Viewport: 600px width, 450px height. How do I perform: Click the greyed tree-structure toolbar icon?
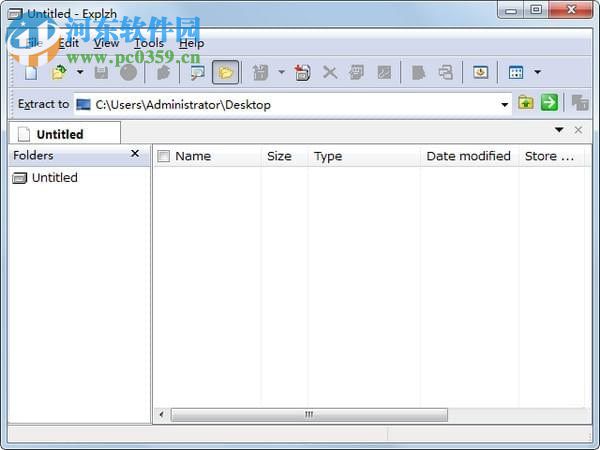click(446, 72)
